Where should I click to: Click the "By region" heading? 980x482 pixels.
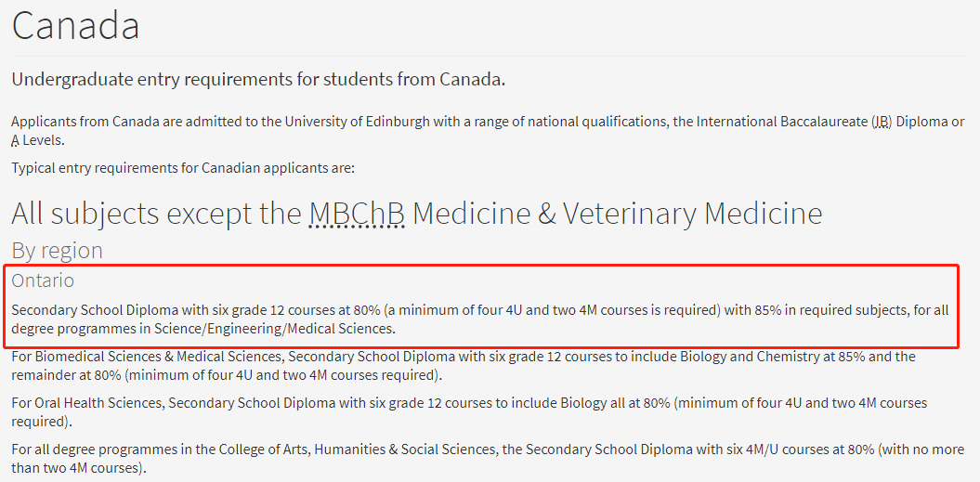pyautogui.click(x=57, y=250)
